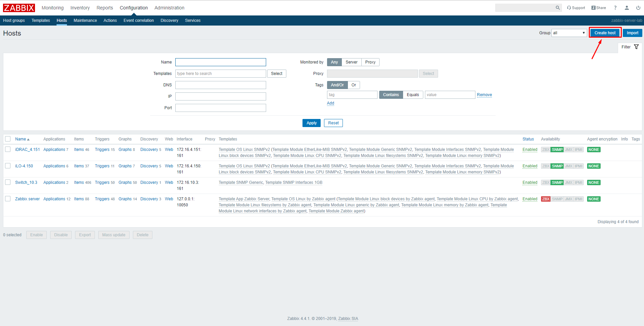
Task: Reset the host filter
Action: coord(333,123)
